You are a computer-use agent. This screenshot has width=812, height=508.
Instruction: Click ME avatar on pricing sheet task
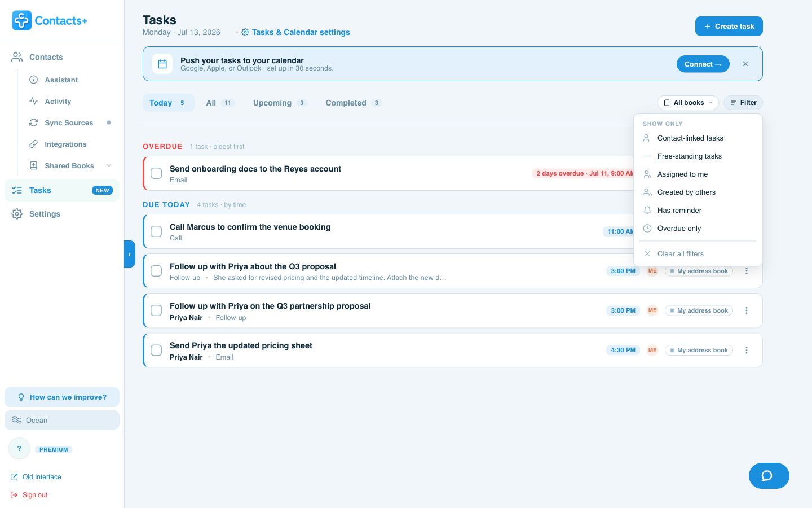pyautogui.click(x=652, y=350)
